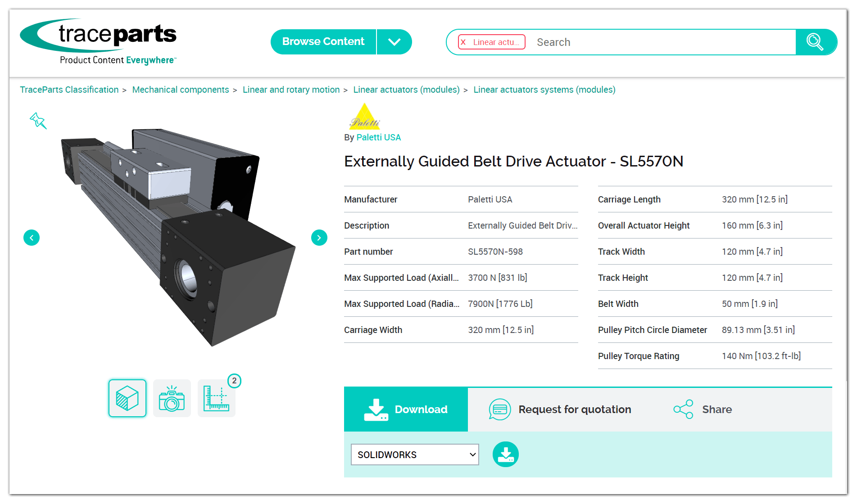
Task: Click the Part number label
Action: click(x=368, y=252)
